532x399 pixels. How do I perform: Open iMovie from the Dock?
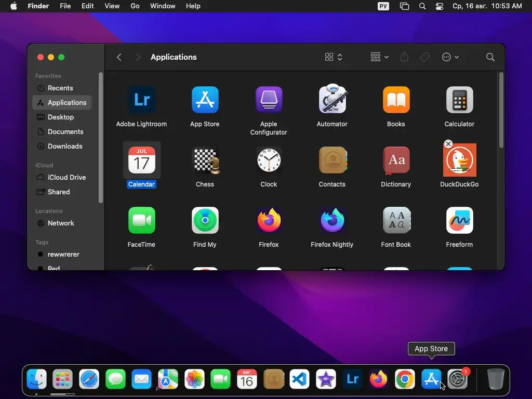click(326, 379)
